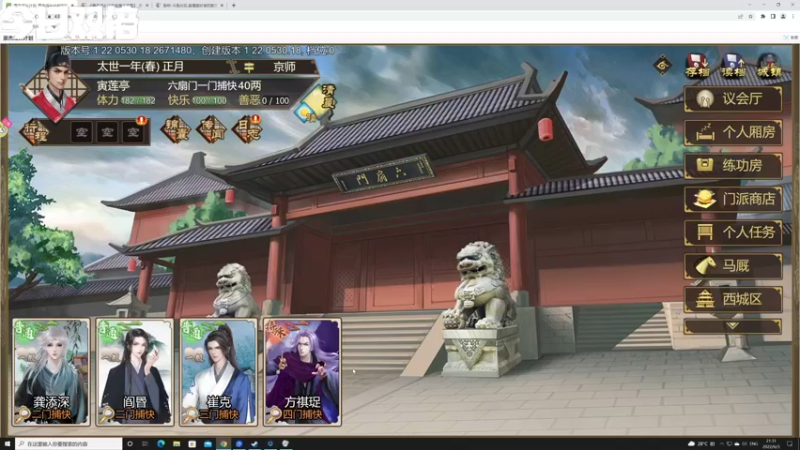800x450 pixels.
Task: Click the 太世一年(春) 正月 date text
Action: pyautogui.click(x=140, y=67)
